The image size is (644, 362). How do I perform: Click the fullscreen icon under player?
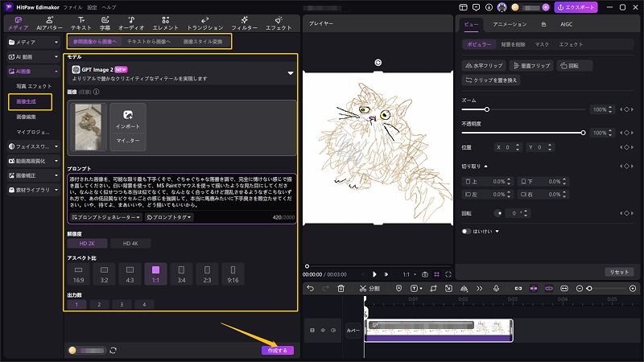[448, 274]
